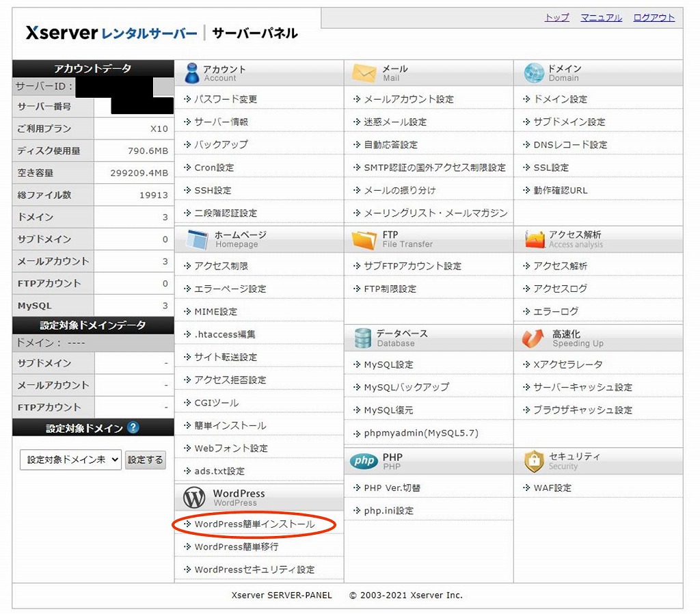Open メーリングリスト・メールマガジン

[435, 213]
